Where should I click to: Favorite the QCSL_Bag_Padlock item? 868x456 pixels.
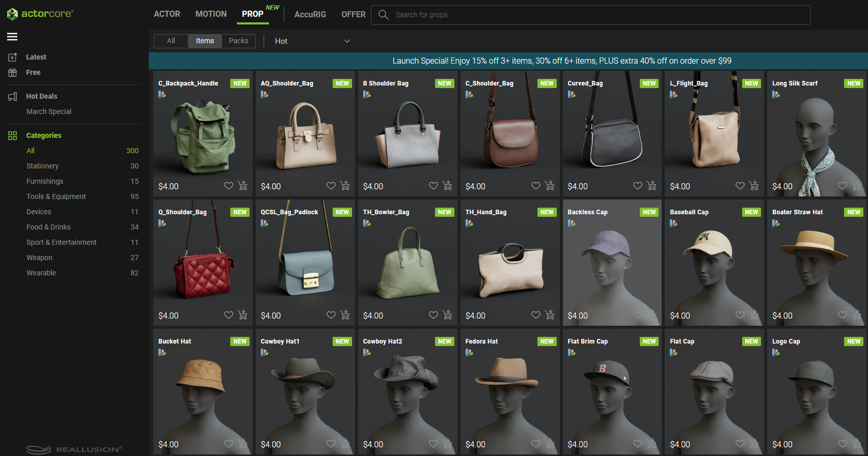331,315
